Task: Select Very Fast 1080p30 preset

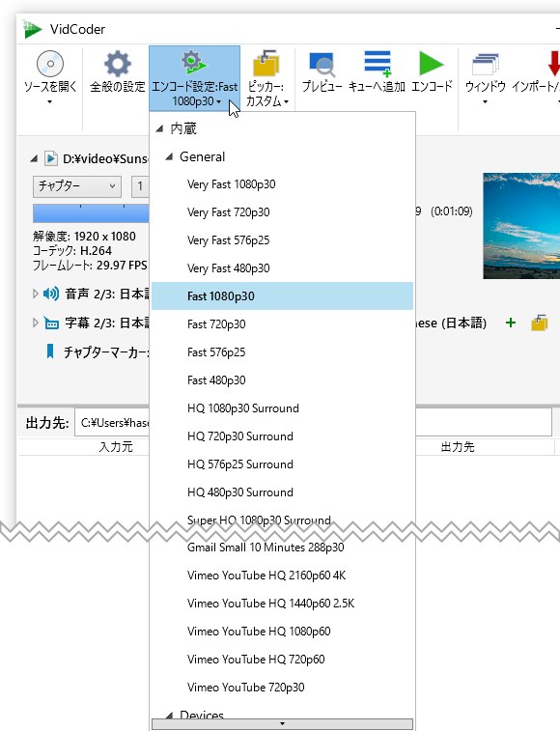Action: (x=282, y=184)
